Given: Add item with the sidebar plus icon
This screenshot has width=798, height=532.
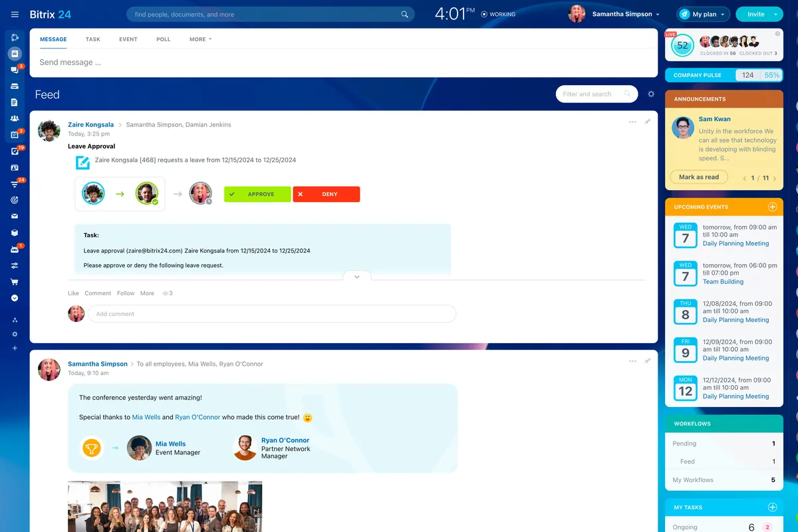Looking at the screenshot, I should (x=15, y=348).
